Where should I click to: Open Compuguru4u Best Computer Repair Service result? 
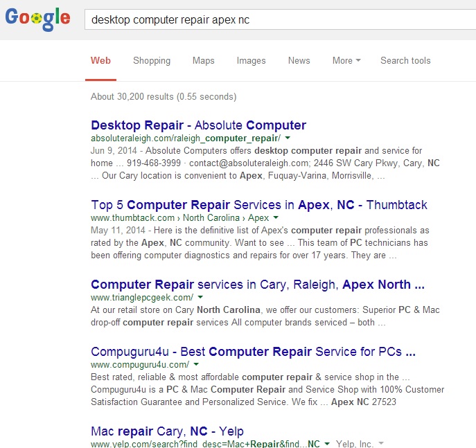click(x=253, y=352)
